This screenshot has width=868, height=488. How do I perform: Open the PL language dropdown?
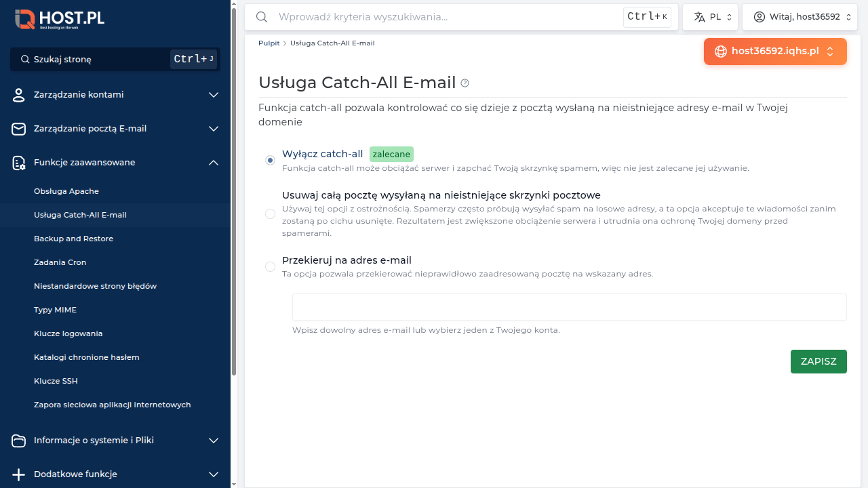click(x=710, y=17)
